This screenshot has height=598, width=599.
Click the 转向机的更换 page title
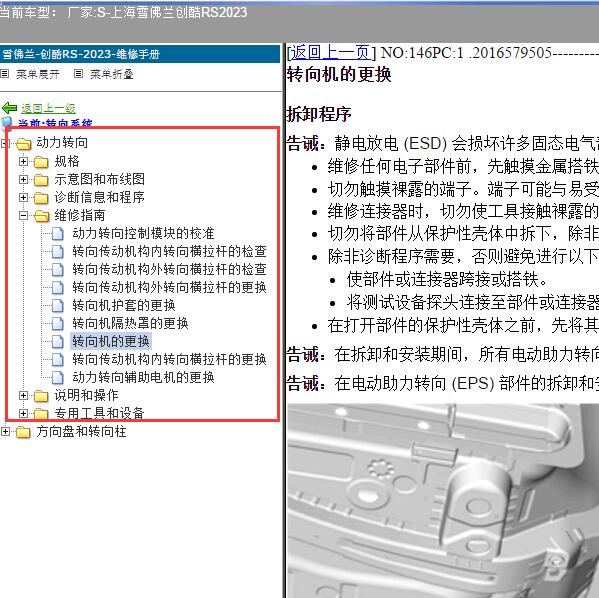pos(339,75)
